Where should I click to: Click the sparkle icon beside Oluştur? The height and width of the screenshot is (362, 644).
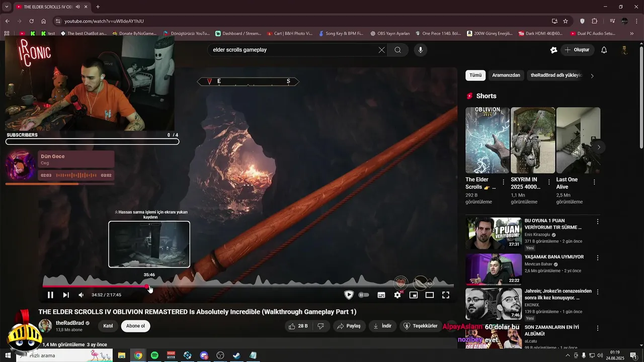click(x=553, y=50)
